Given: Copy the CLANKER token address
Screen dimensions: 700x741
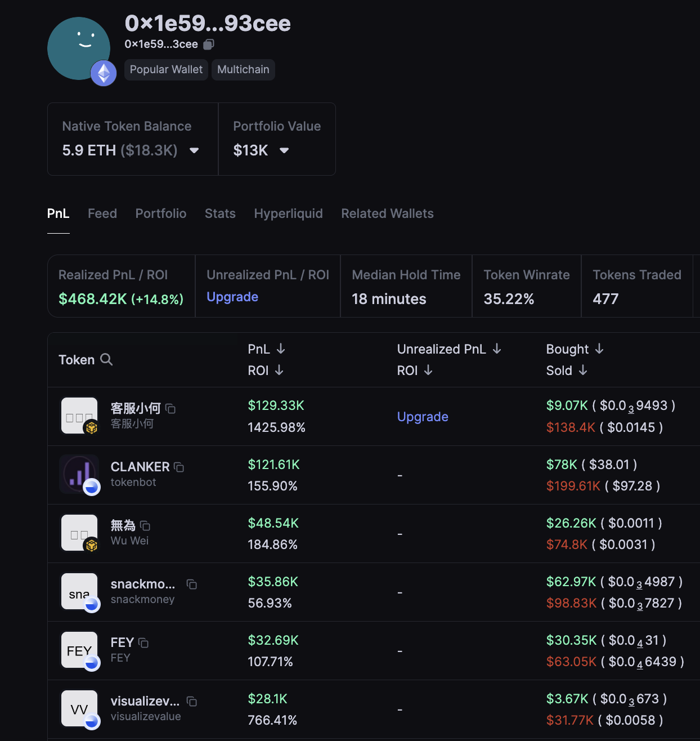Looking at the screenshot, I should 179,467.
